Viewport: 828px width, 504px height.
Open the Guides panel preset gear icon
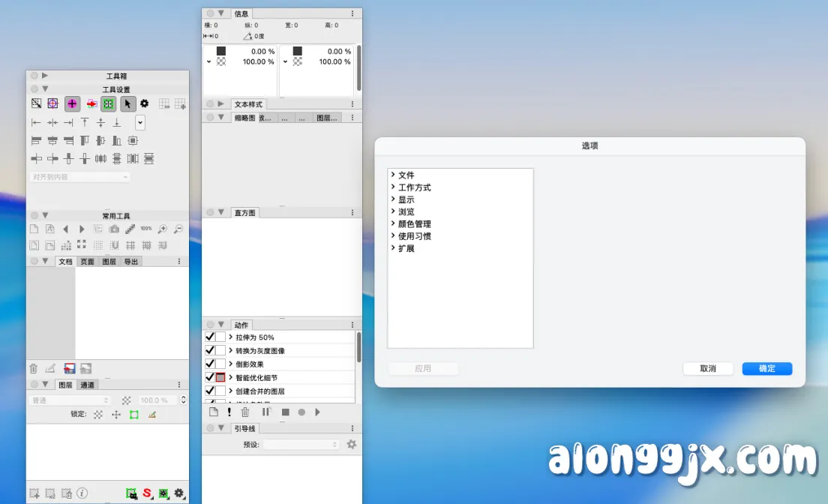pyautogui.click(x=351, y=444)
